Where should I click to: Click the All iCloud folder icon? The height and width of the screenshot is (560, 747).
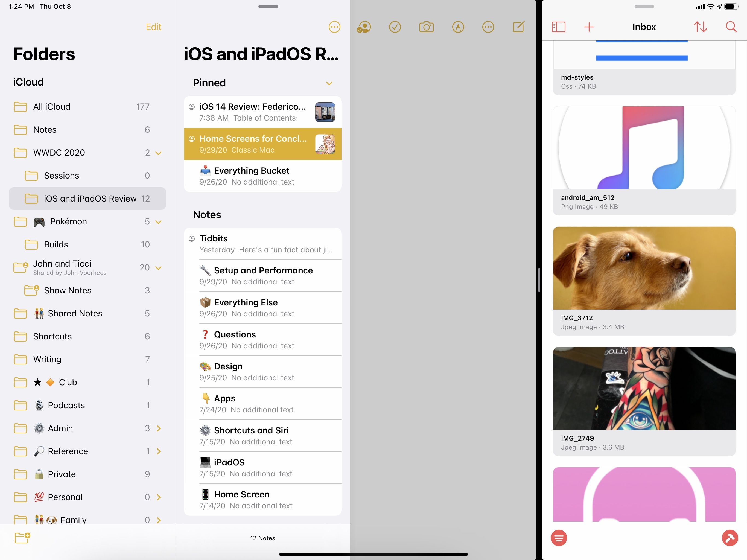coord(20,107)
